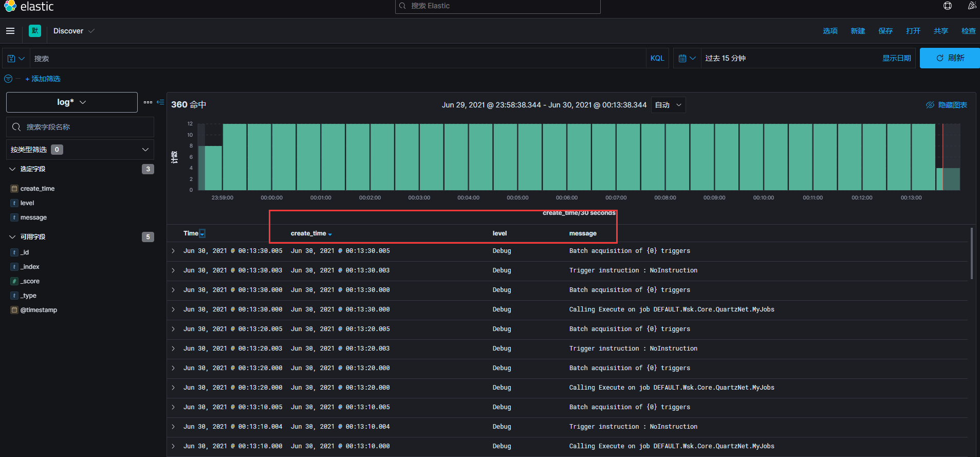Click Save in the top menu
980x457 pixels.
point(885,31)
